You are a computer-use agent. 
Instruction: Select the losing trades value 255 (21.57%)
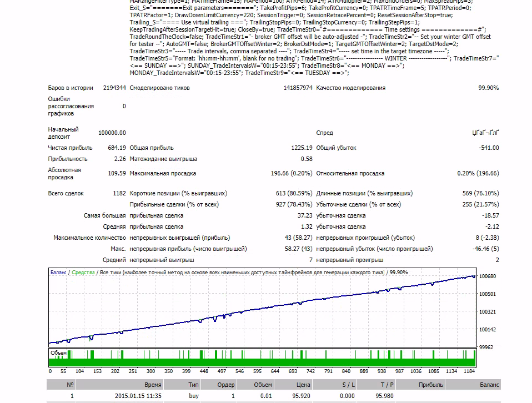pyautogui.click(x=481, y=204)
